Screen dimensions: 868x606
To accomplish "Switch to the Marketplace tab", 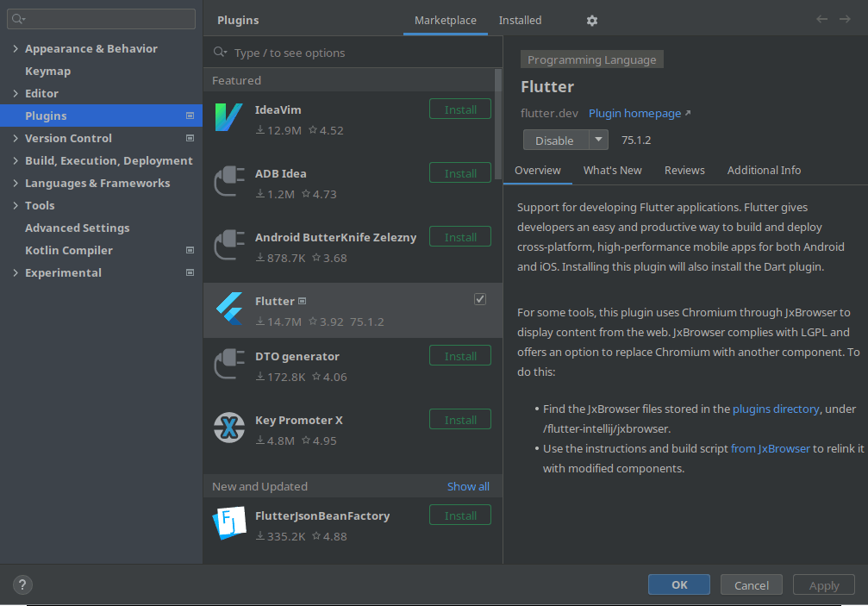I will (x=446, y=21).
